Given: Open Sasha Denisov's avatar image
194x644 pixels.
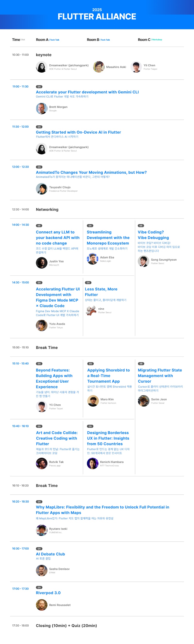Looking at the screenshot, I should [x=41, y=570].
